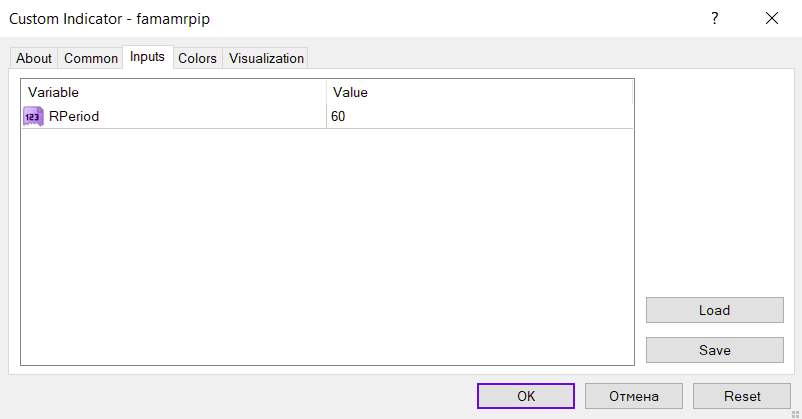The height and width of the screenshot is (419, 802).
Task: Click the RPeriod integer variable icon
Action: tap(33, 117)
